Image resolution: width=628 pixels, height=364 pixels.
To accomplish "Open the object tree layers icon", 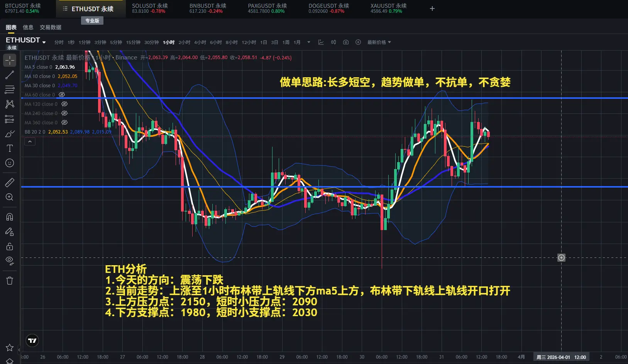I will point(10,361).
